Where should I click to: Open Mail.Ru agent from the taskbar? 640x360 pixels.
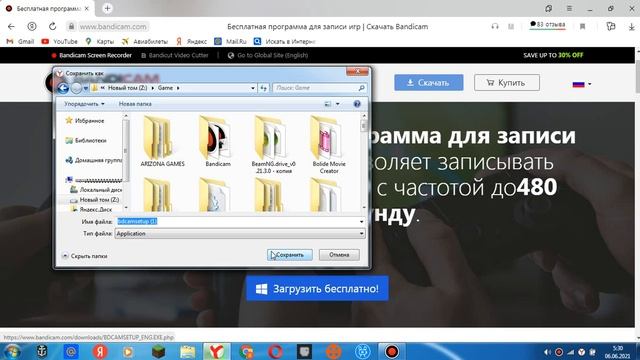[x=71, y=351]
